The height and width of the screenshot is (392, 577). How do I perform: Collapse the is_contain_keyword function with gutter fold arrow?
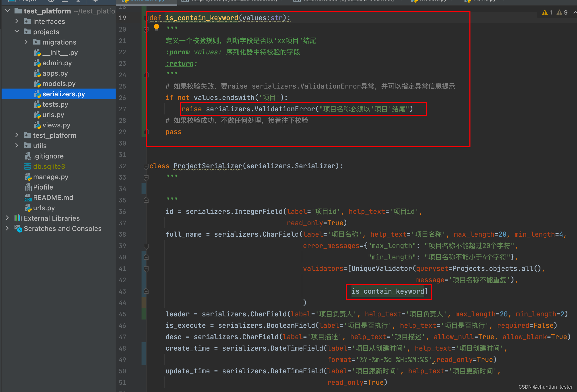tap(146, 18)
